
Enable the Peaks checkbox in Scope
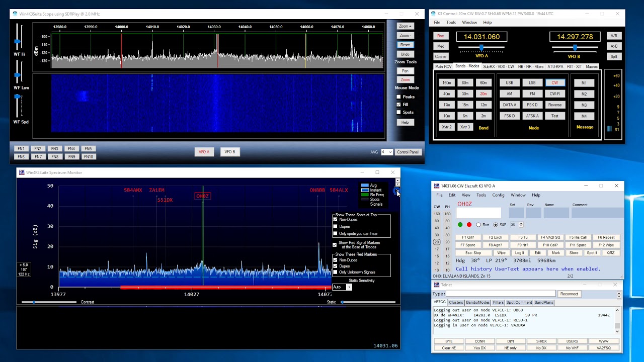(398, 97)
